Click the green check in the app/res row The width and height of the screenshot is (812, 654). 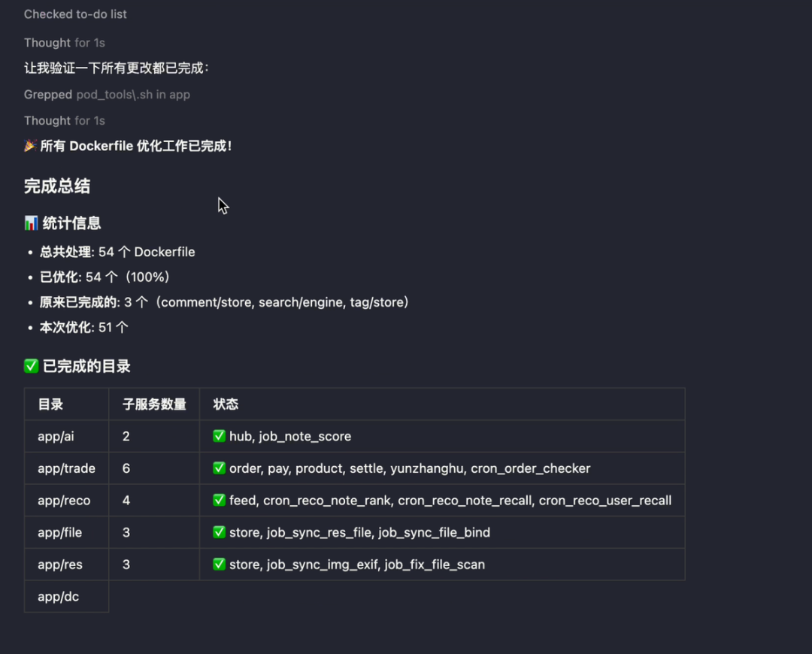pos(219,565)
